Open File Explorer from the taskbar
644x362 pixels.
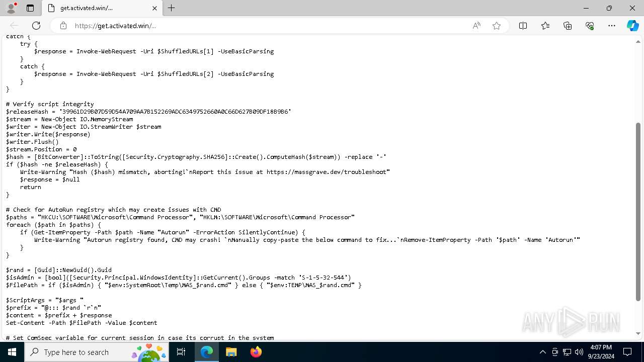pos(231,352)
